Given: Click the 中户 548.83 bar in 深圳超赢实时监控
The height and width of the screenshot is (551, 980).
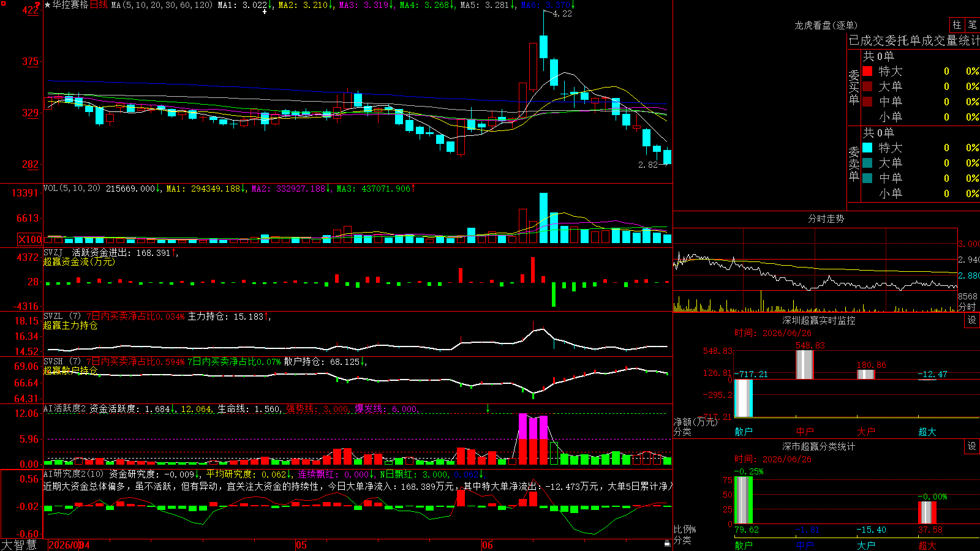Looking at the screenshot, I should (x=805, y=364).
